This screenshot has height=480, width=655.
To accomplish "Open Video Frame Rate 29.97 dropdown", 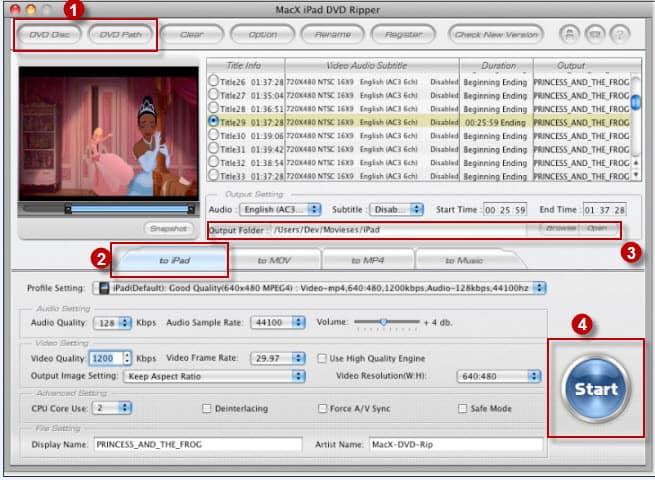I will click(x=278, y=358).
